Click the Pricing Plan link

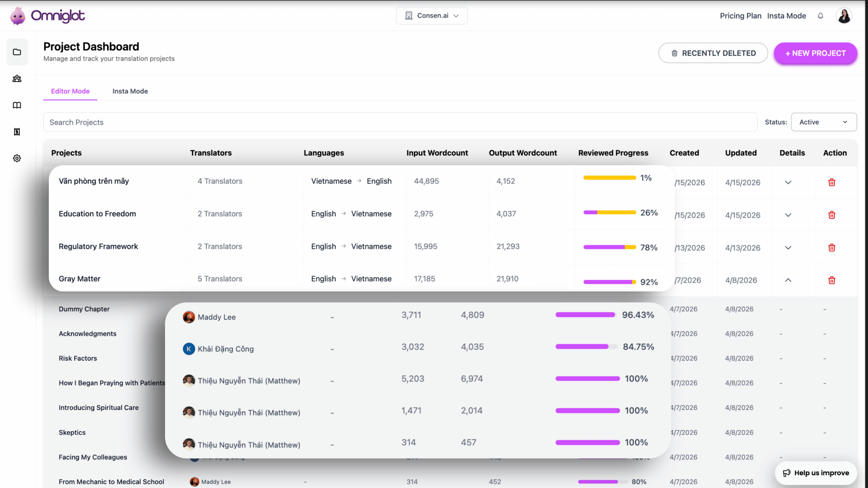(x=740, y=16)
